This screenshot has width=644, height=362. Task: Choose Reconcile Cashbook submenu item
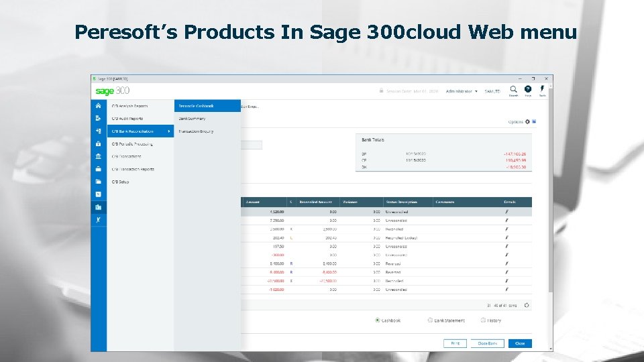pos(207,106)
